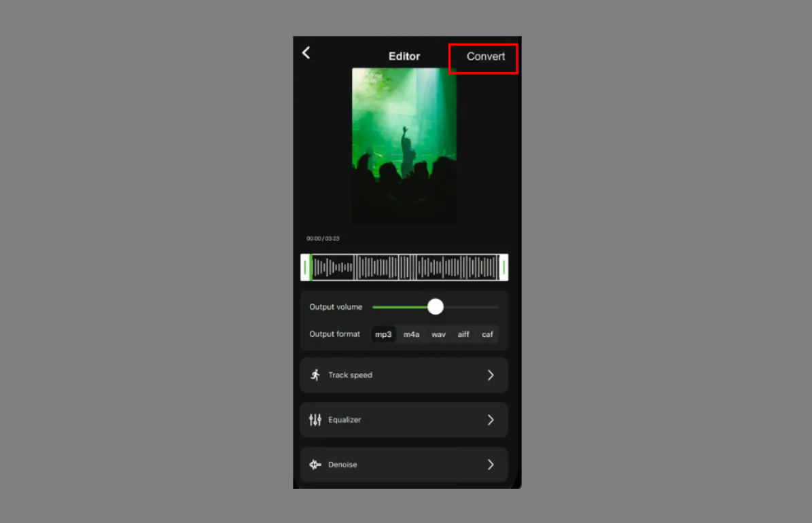Open Track speed settings row

(404, 375)
